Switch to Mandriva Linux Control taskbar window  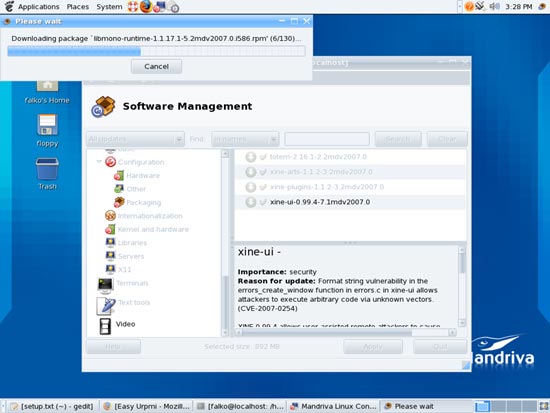[333, 406]
